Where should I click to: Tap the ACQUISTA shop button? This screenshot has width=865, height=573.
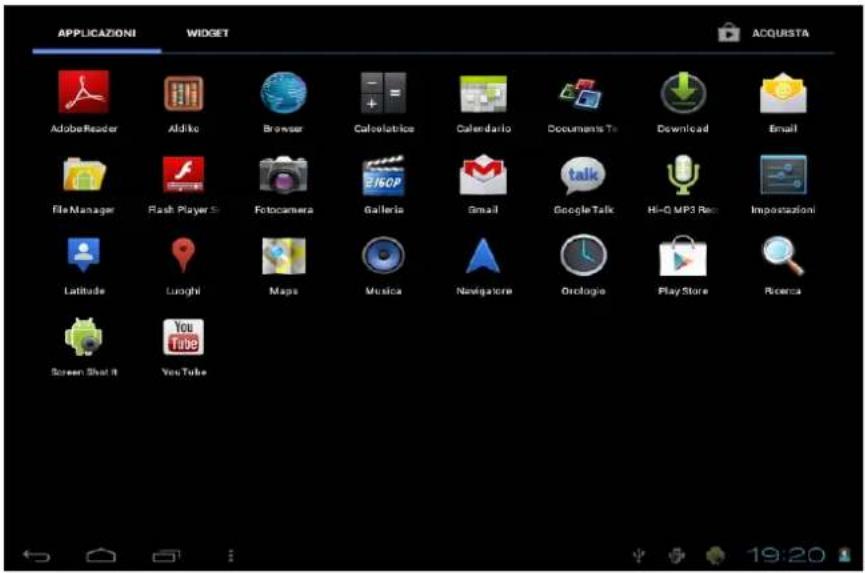click(765, 33)
